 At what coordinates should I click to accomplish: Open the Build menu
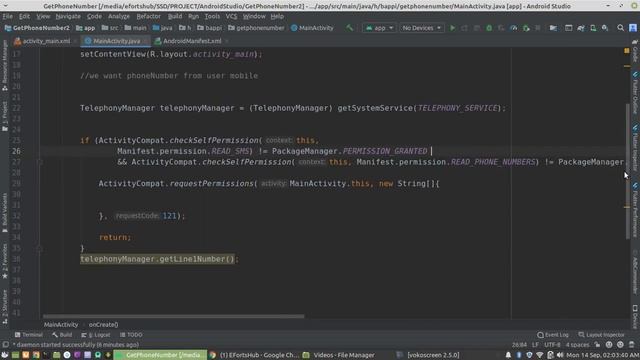click(175, 16)
